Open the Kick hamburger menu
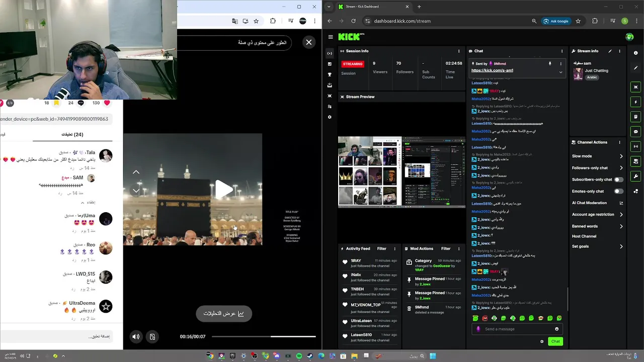The height and width of the screenshot is (362, 644). [331, 37]
